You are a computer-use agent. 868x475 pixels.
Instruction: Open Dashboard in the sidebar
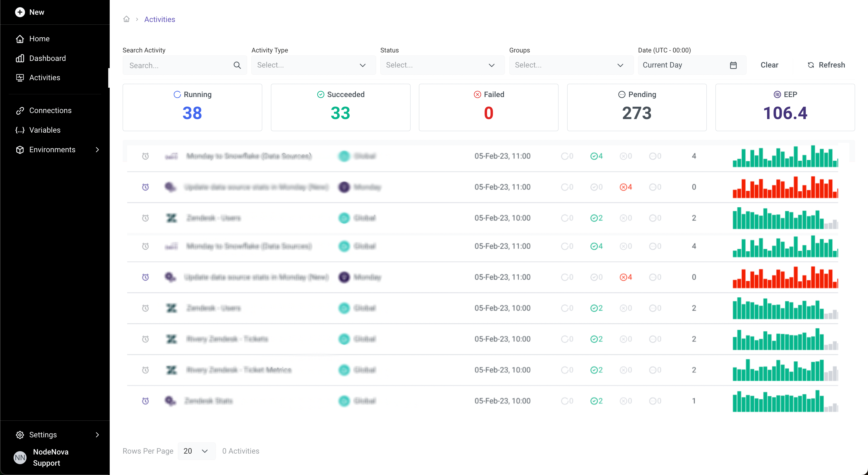click(47, 58)
